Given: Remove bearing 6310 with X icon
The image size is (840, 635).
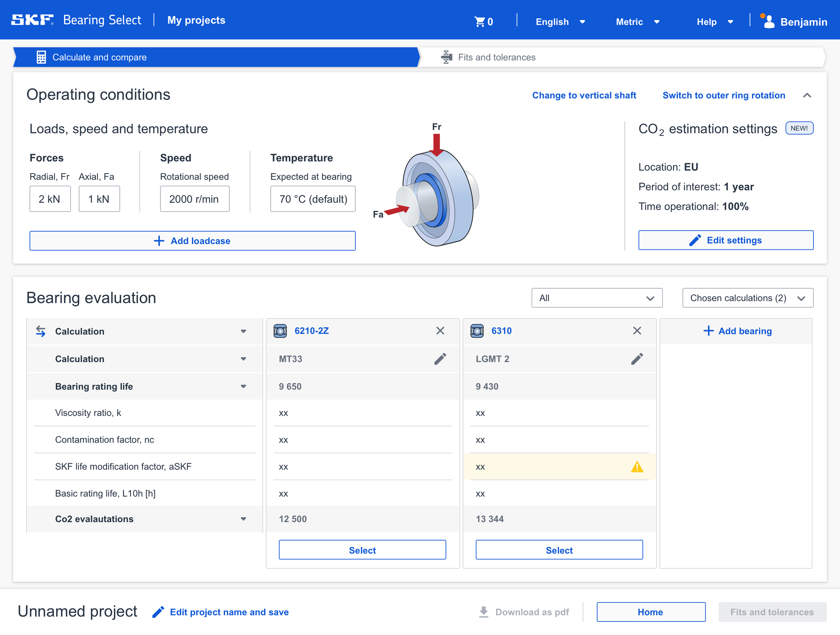Looking at the screenshot, I should [637, 330].
